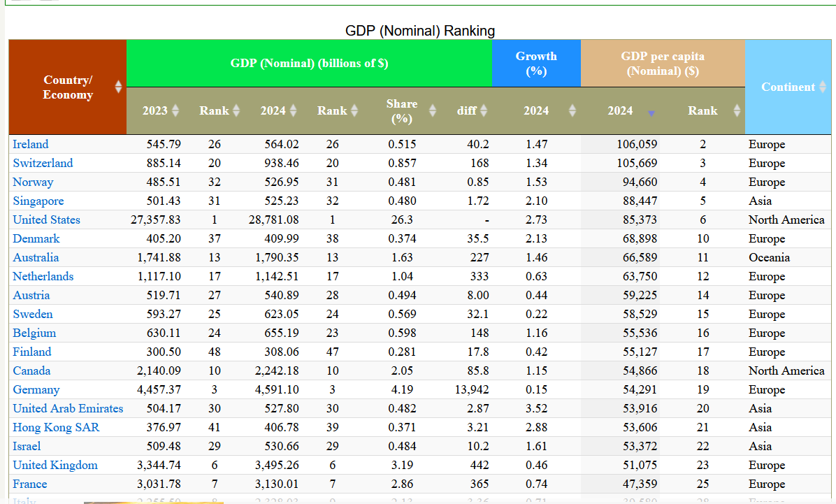Viewport: 836px width, 504px height.
Task: Open the United States country page
Action: (46, 219)
